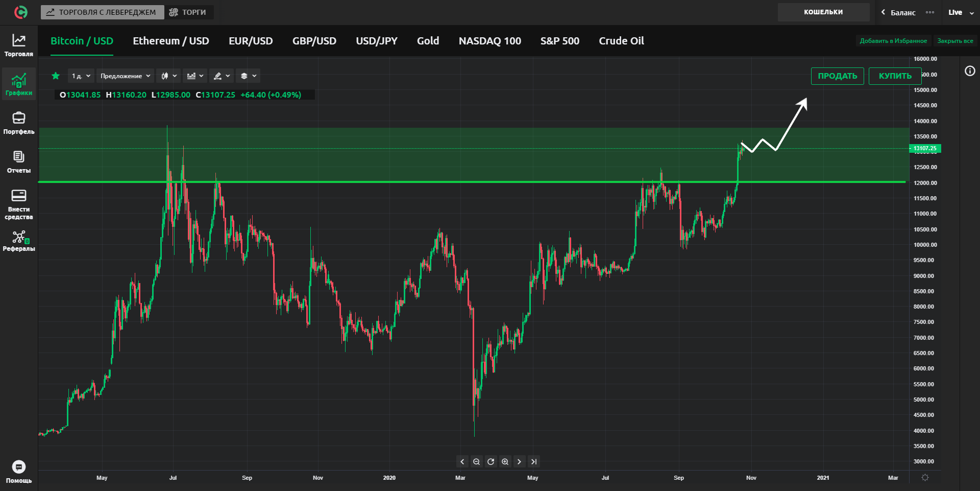Open Рефералы referrals section
Viewport: 980px width, 491px height.
tap(19, 241)
